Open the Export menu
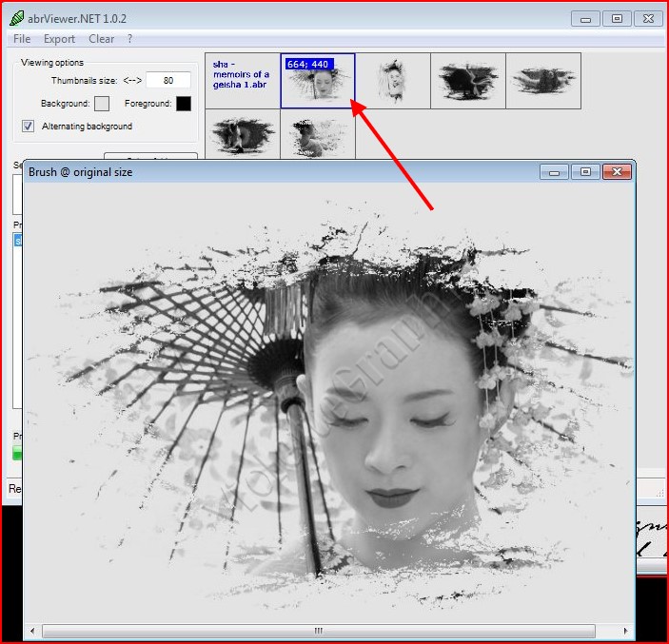Viewport: 669px width, 644px height. [59, 39]
